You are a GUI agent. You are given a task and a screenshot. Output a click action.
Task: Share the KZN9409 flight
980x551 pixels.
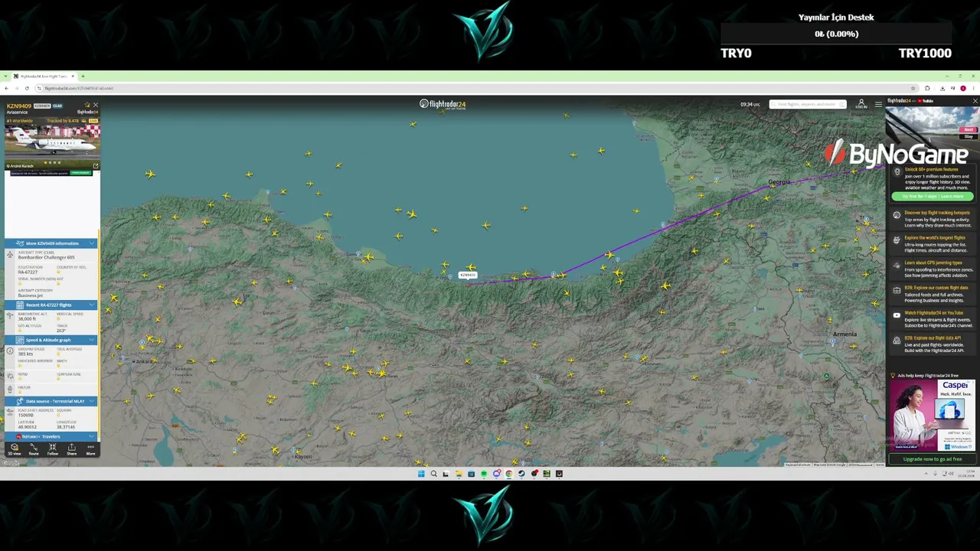click(x=71, y=448)
